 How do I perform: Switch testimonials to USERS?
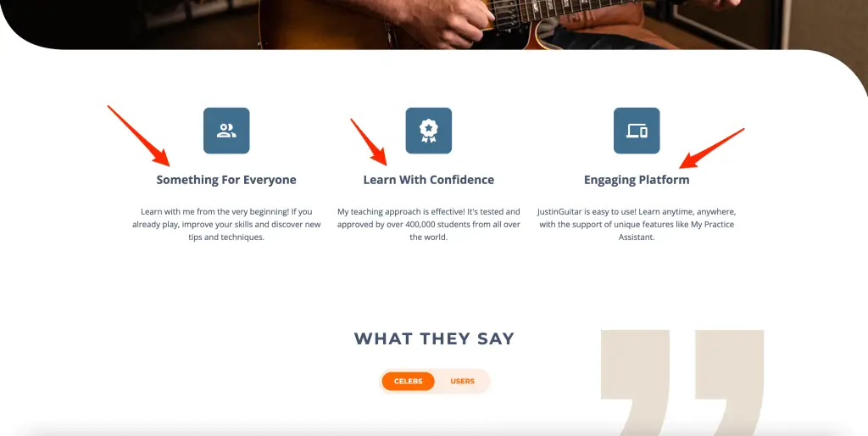(x=462, y=381)
